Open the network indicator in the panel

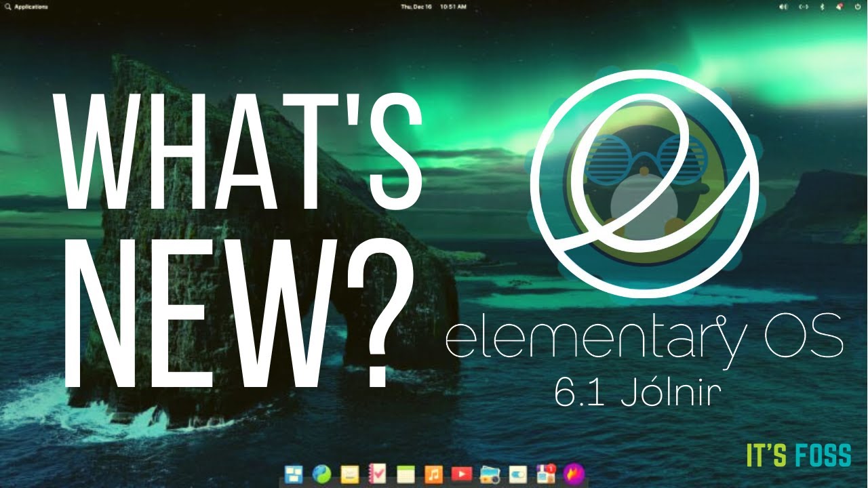[804, 6]
